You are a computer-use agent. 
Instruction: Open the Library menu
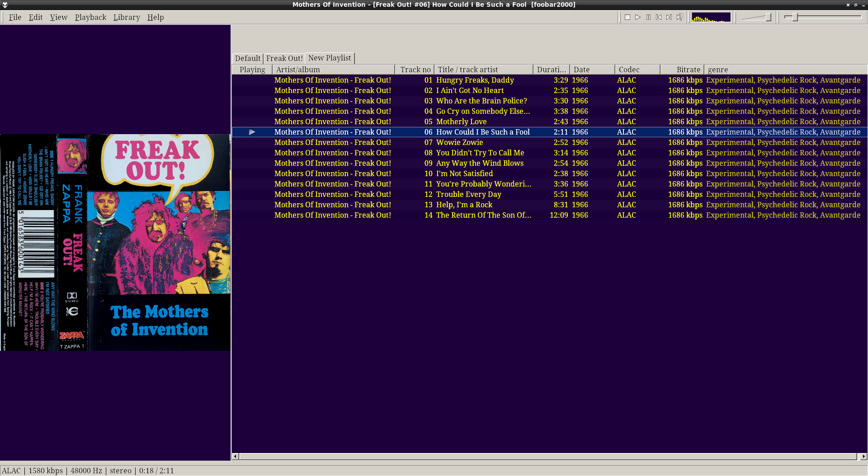pos(127,17)
